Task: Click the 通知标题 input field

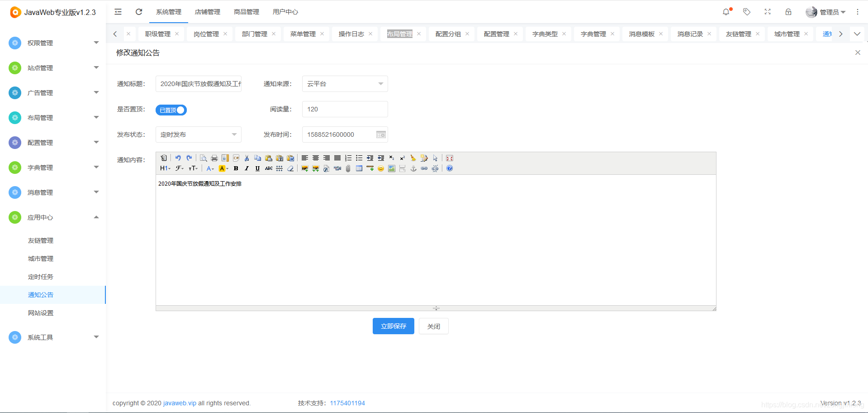Action: [198, 84]
